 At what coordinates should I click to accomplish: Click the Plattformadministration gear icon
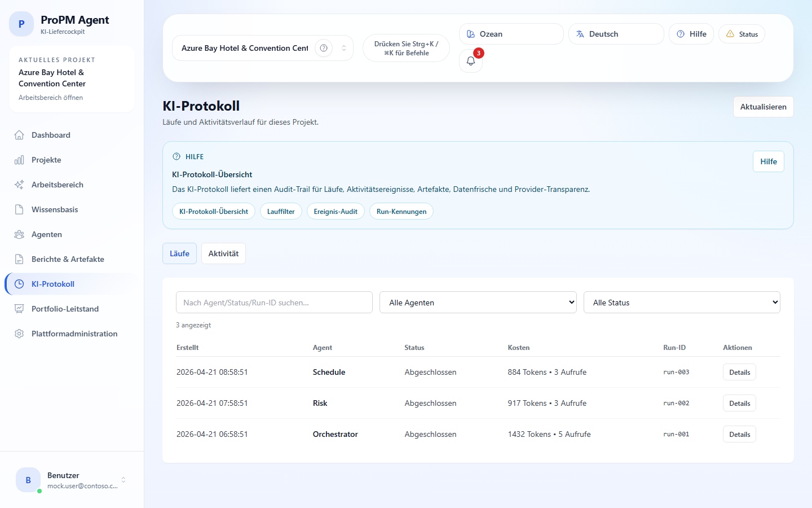pos(19,334)
